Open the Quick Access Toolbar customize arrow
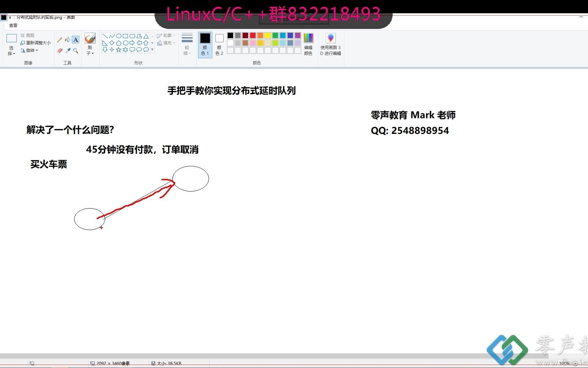 click(x=10, y=17)
